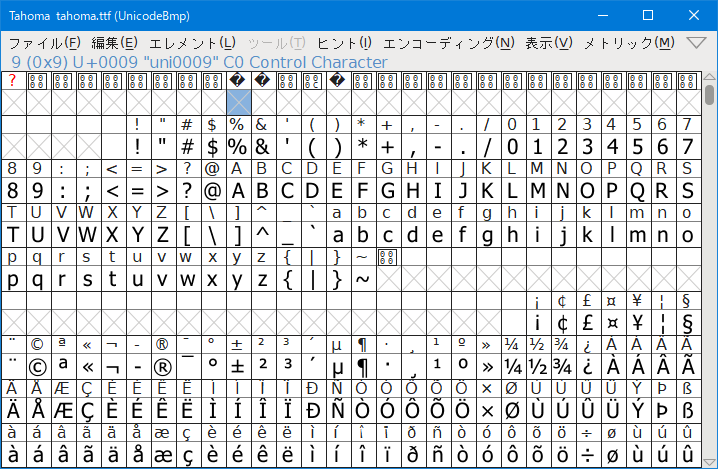The image size is (718, 469).
Task: Select the uppercase Æ ligature glyph cell
Action: click(62, 411)
